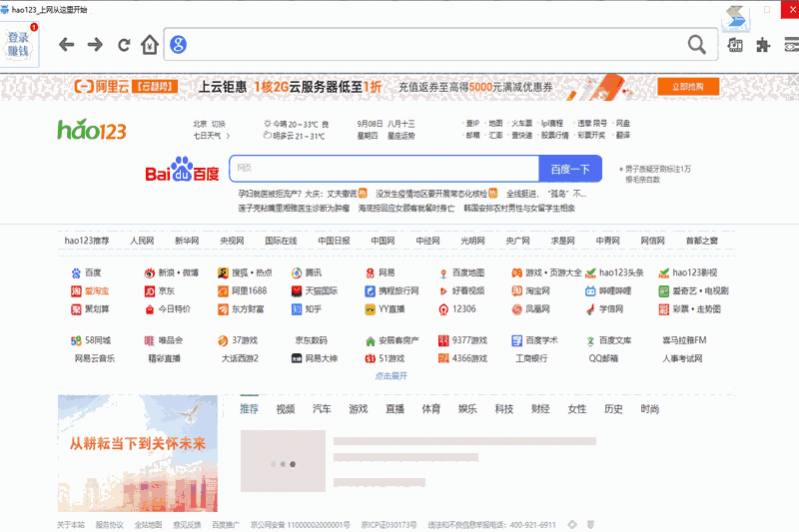799x532 pixels.
Task: Open 人民网 in the top site row
Action: 142,241
